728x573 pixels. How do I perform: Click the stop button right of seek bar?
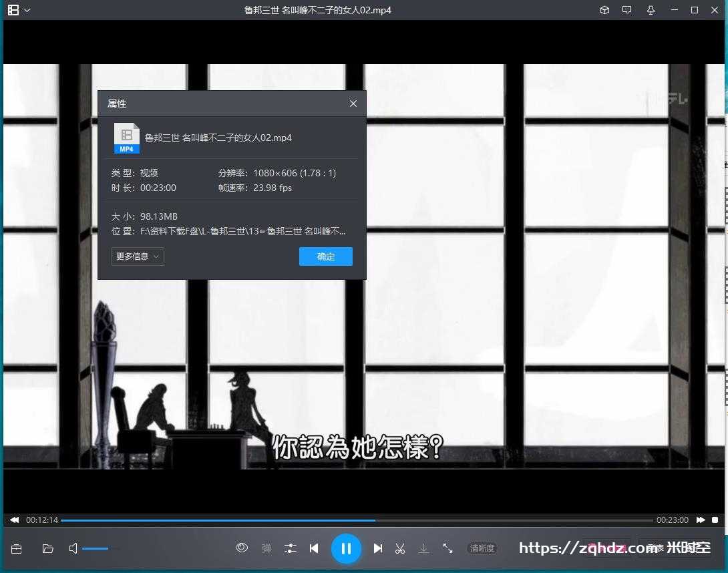715,520
